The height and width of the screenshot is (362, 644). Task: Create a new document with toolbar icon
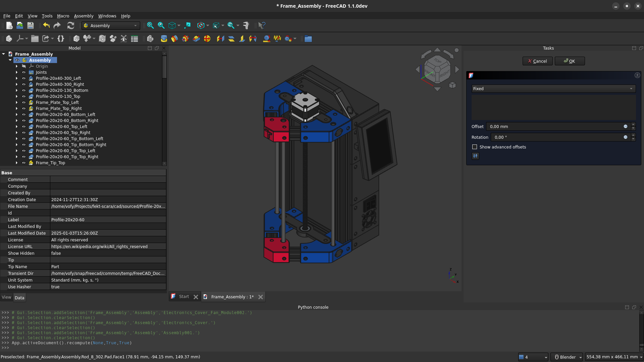[9, 25]
